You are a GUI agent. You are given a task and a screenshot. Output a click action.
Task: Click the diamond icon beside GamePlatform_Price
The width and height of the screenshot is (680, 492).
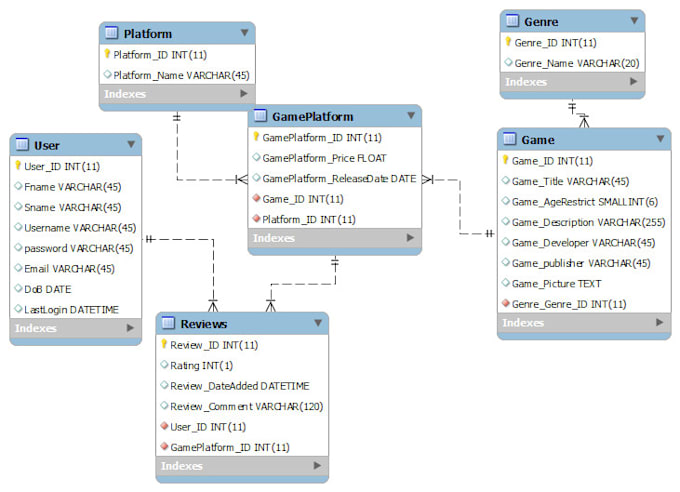coord(256,157)
